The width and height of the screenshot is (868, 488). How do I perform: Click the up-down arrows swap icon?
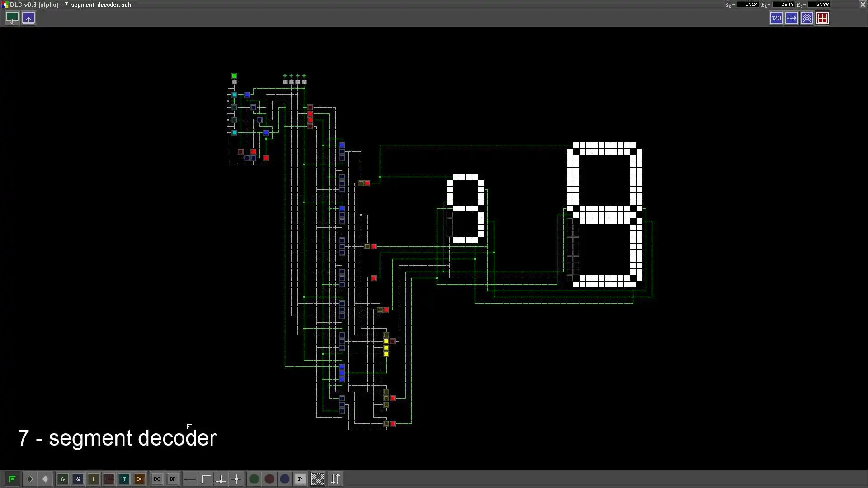tap(335, 479)
